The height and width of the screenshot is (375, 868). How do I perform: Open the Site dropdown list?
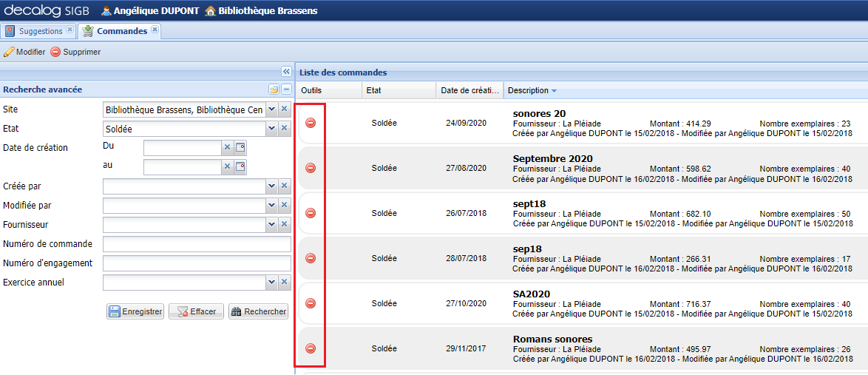click(x=271, y=109)
